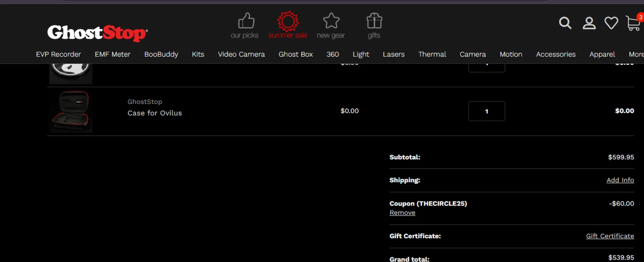Click Add Info shipping link
This screenshot has width=644, height=262.
tap(620, 180)
